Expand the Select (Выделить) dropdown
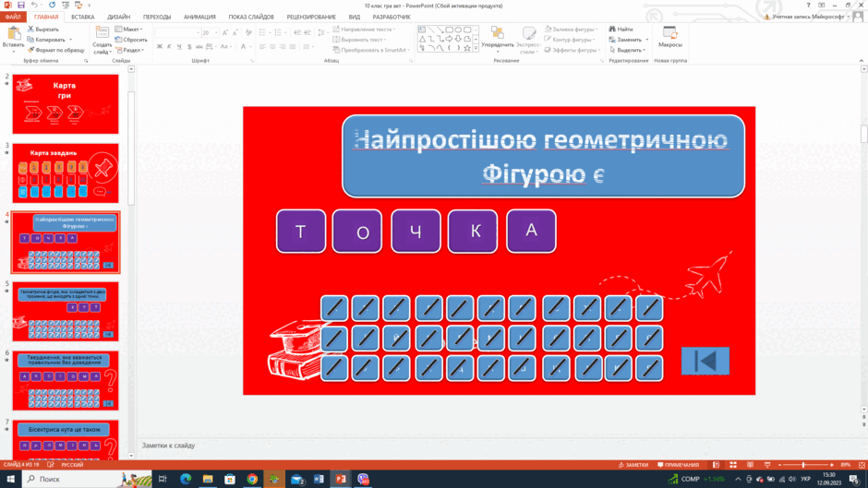The height and width of the screenshot is (488, 868). tap(627, 50)
